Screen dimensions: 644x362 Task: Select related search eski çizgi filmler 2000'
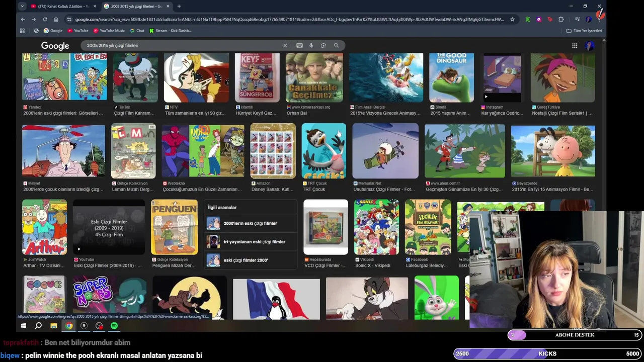[251, 260]
